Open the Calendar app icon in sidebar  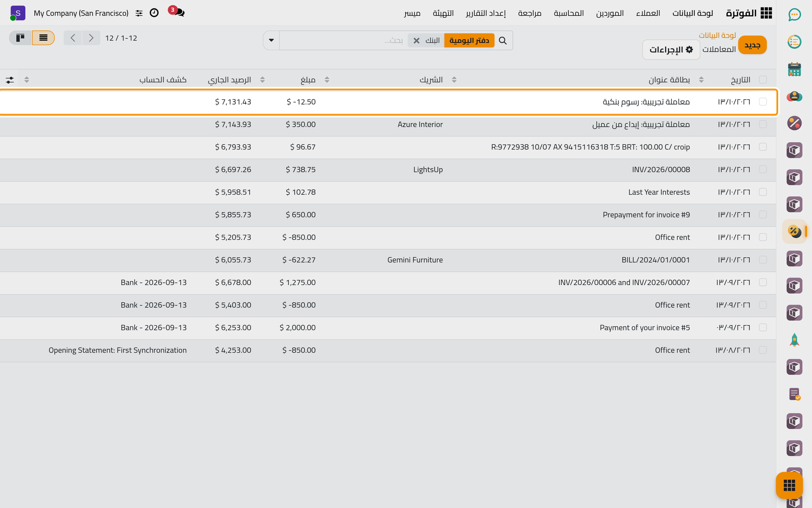pos(794,69)
